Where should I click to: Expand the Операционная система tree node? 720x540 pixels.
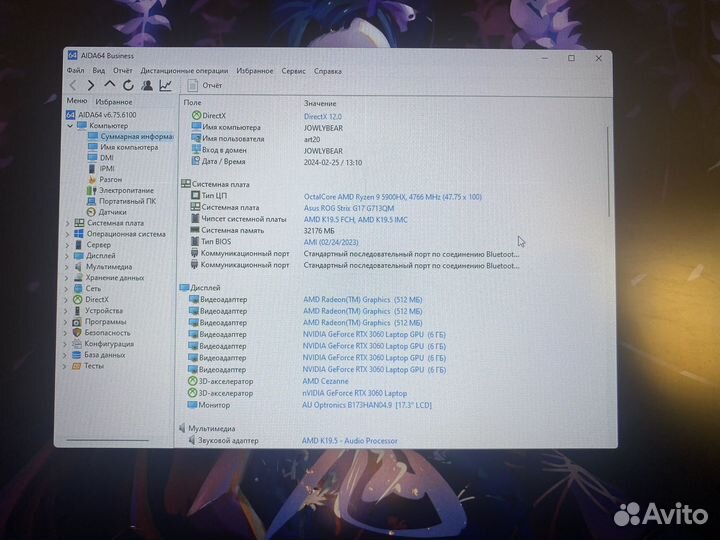pyautogui.click(x=68, y=234)
